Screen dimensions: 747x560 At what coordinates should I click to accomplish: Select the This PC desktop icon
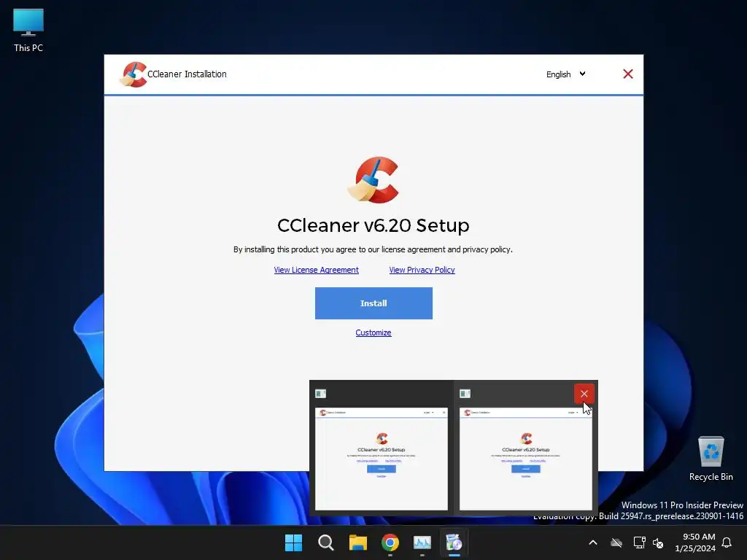click(x=28, y=31)
